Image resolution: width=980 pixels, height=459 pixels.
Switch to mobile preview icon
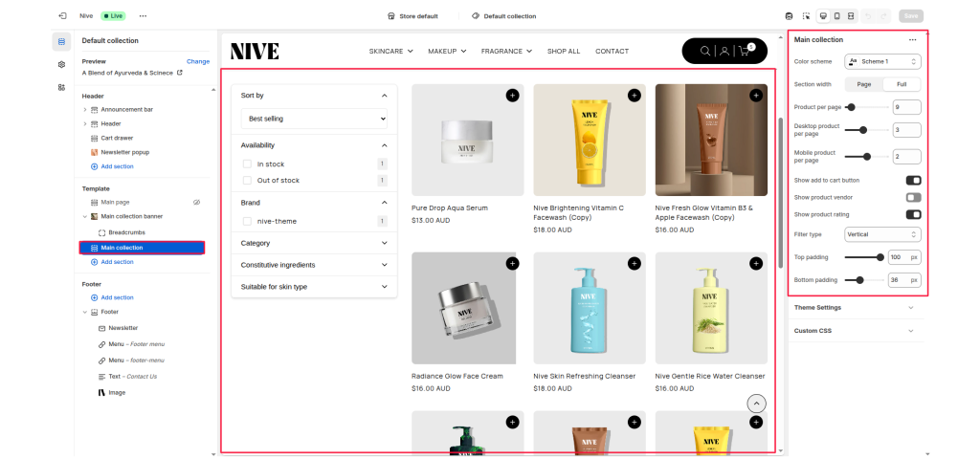point(837,16)
